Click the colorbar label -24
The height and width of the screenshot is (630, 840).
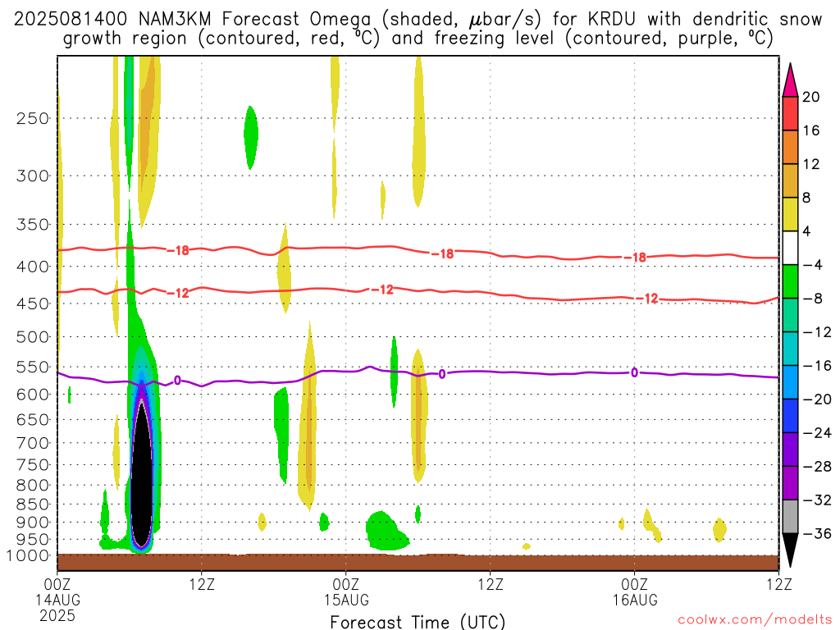coord(817,433)
